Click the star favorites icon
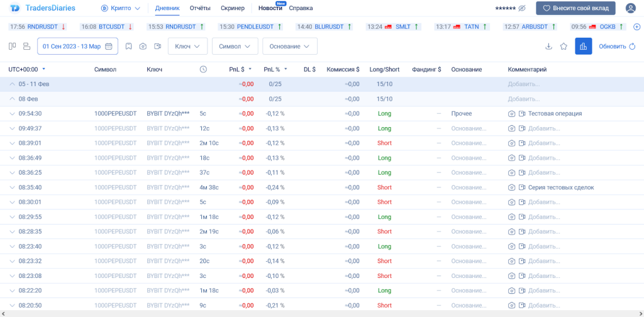This screenshot has width=644, height=317. [x=563, y=47]
